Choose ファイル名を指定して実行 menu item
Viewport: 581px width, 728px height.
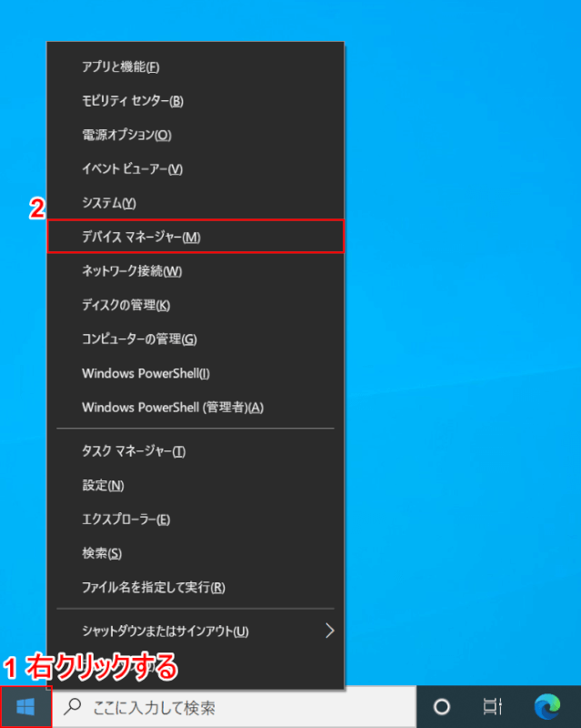[x=153, y=587]
